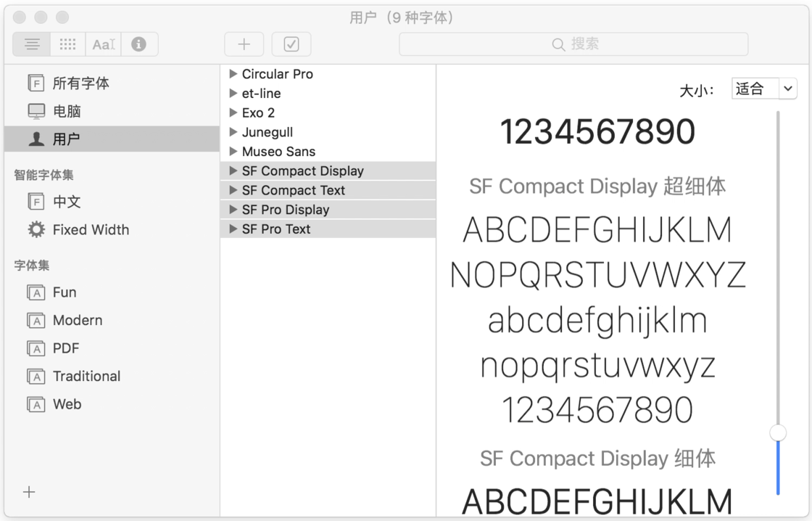Add a new font with the plus button
The height and width of the screenshot is (521, 812).
pyautogui.click(x=244, y=44)
